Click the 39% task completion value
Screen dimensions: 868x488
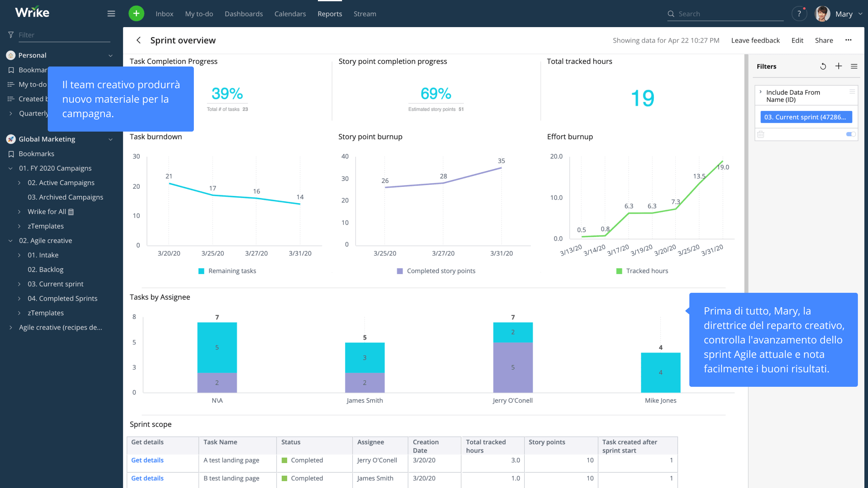click(227, 93)
